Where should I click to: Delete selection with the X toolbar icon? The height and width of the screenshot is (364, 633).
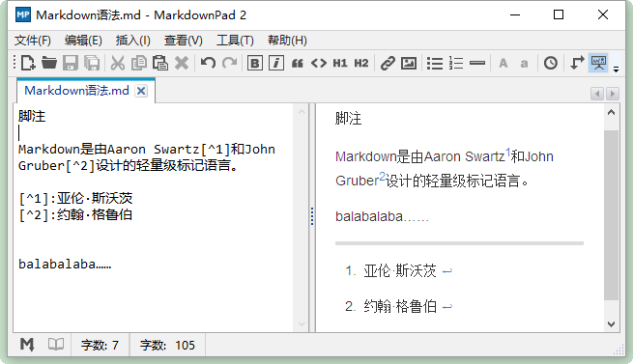182,63
